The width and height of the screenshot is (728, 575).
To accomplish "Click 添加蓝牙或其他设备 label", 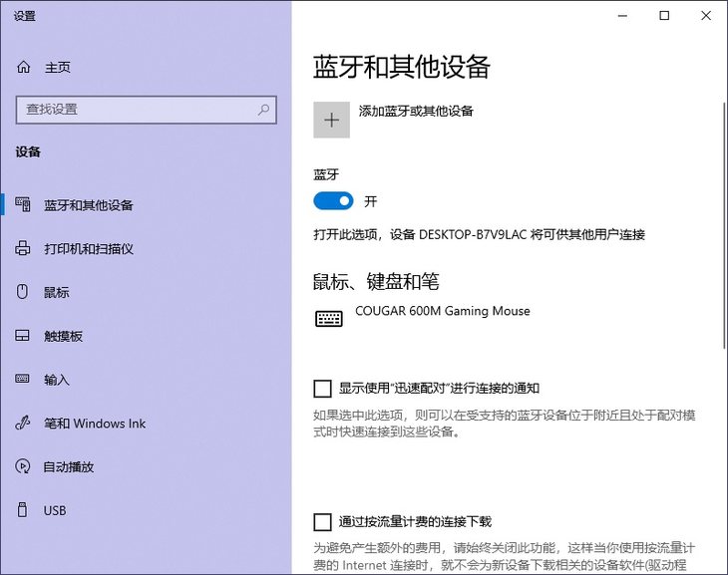I will [416, 111].
